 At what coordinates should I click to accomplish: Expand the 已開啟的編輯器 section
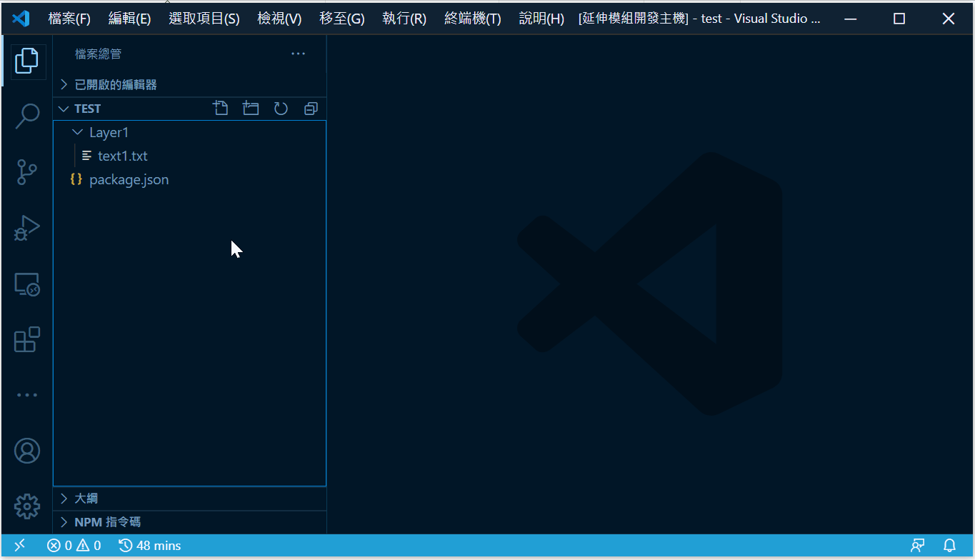pyautogui.click(x=189, y=84)
